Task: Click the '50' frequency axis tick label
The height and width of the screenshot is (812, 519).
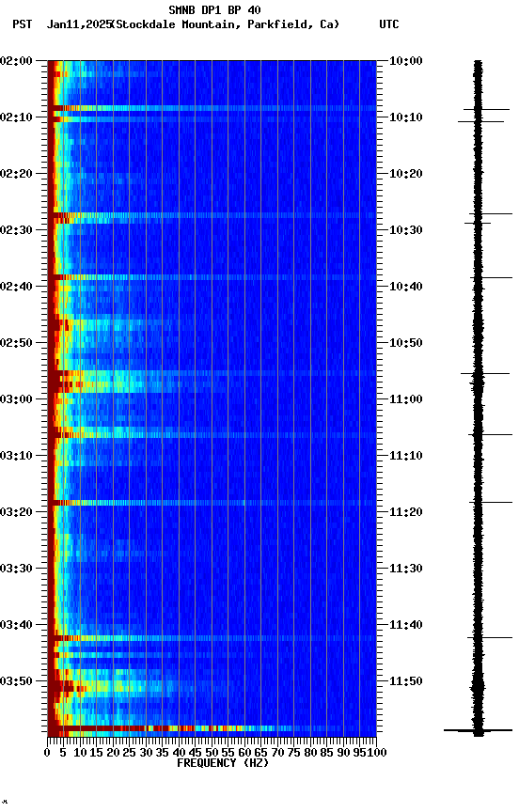Action: click(x=212, y=753)
